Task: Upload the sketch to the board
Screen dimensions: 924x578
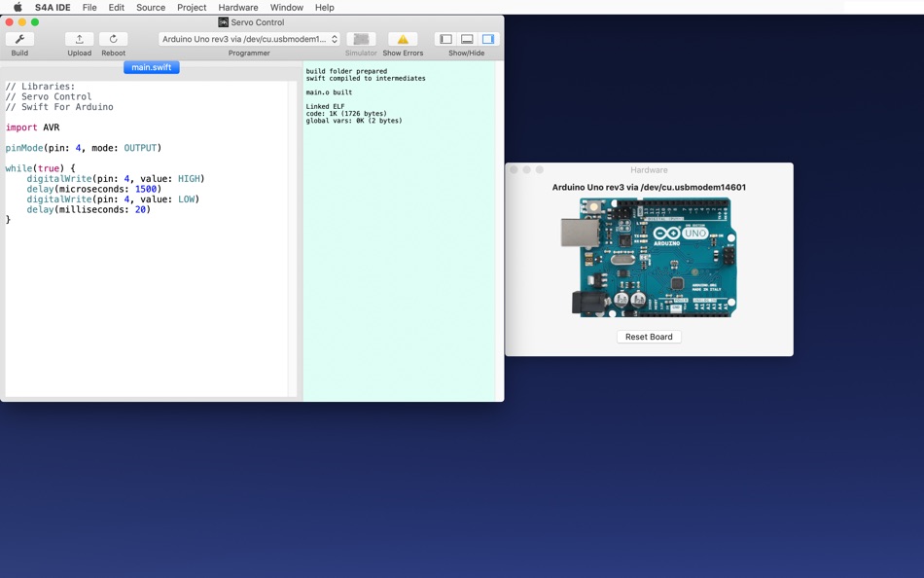Action: [79, 39]
